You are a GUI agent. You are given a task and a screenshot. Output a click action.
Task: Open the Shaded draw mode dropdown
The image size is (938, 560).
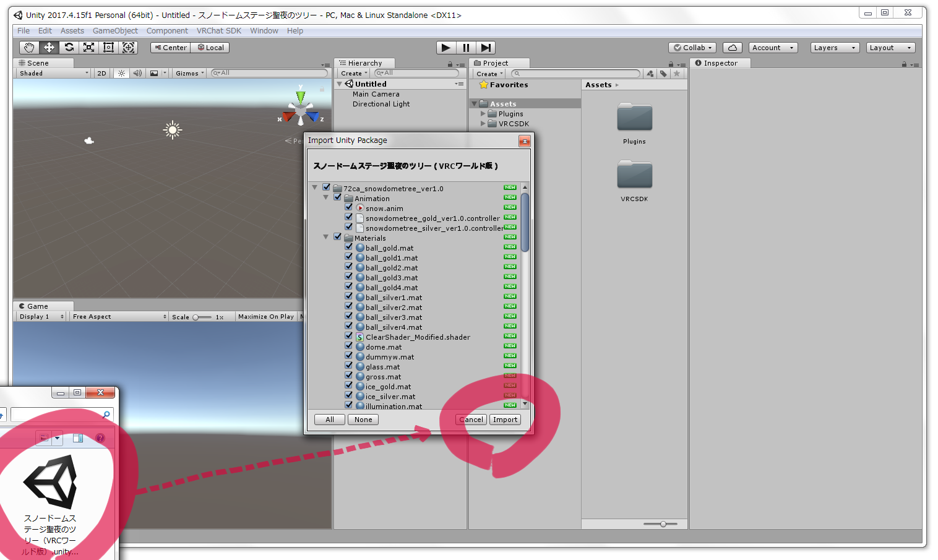pos(54,73)
